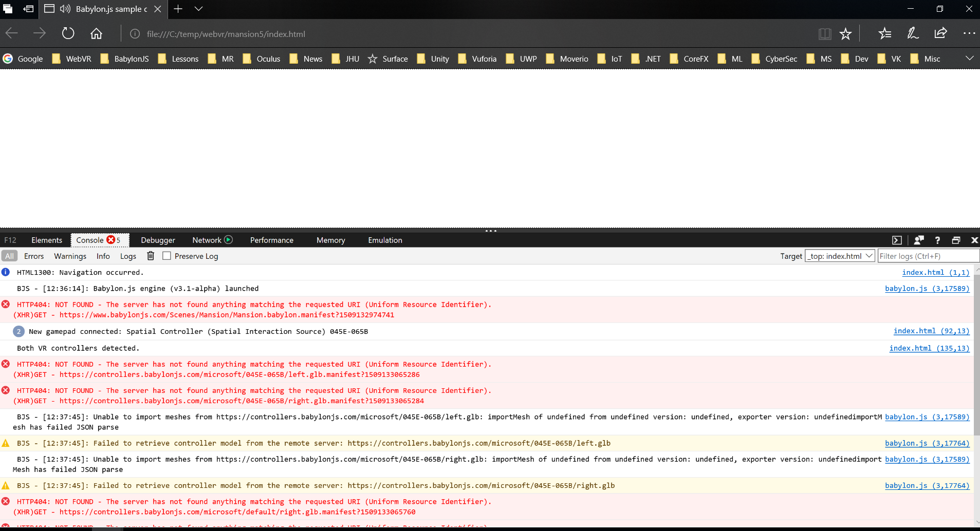Open the CyberSec bookmarks folder
The height and width of the screenshot is (531, 980).
(x=774, y=59)
